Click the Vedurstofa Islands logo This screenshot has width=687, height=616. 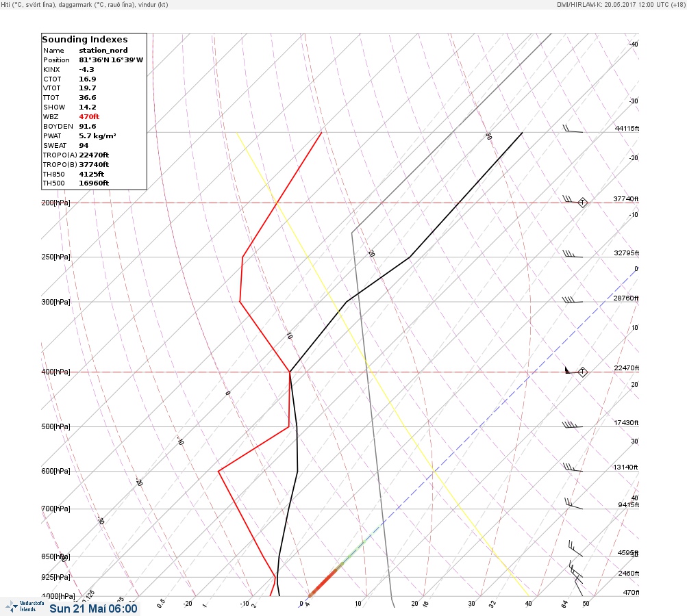coord(25,606)
